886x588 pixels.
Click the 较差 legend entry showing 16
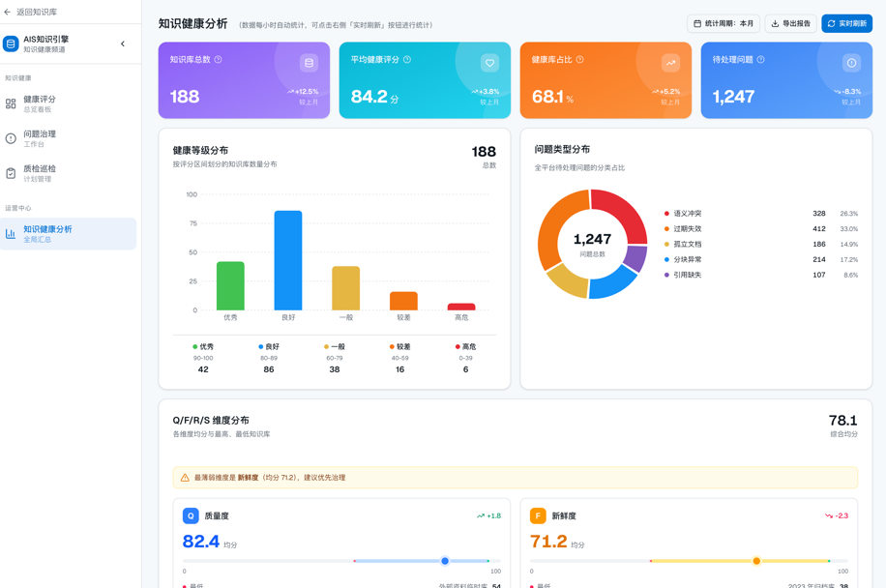(x=400, y=358)
